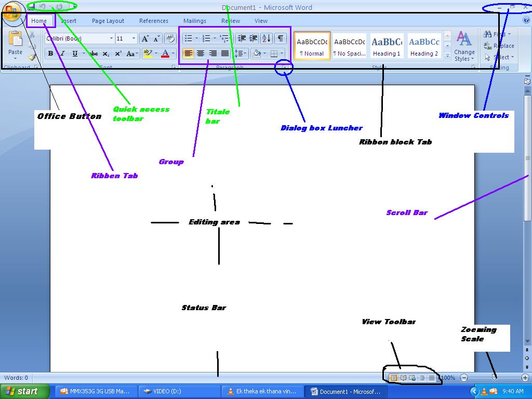Open the References ribbon tab
The width and height of the screenshot is (532, 399).
[153, 21]
